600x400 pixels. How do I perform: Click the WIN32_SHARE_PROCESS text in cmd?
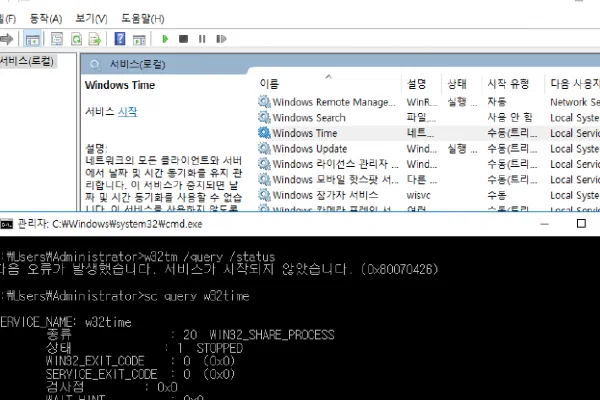coord(272,335)
